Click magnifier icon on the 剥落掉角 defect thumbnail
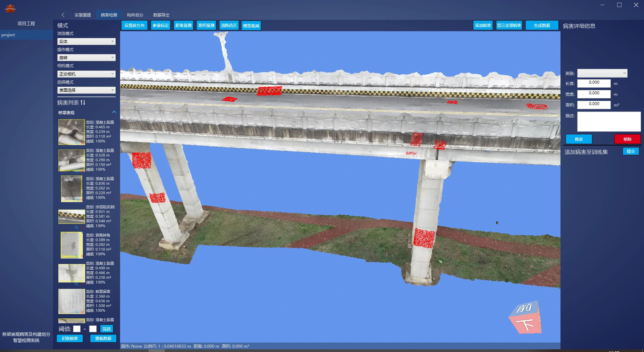 (x=76, y=256)
